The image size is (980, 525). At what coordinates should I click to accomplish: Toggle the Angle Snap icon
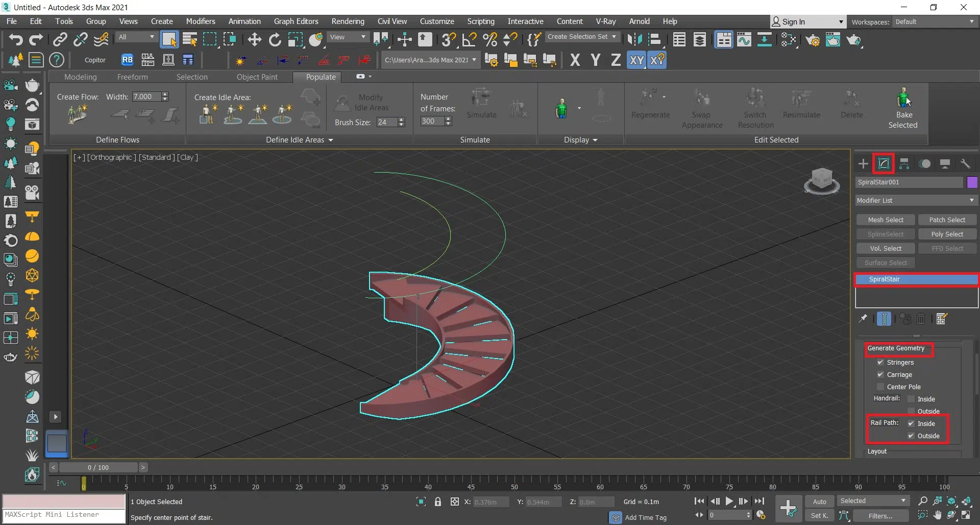pos(469,39)
